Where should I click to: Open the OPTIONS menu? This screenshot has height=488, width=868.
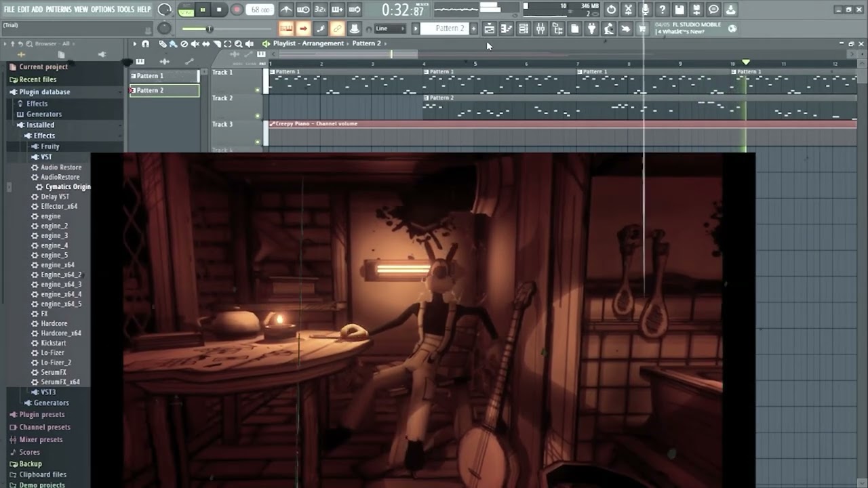102,9
